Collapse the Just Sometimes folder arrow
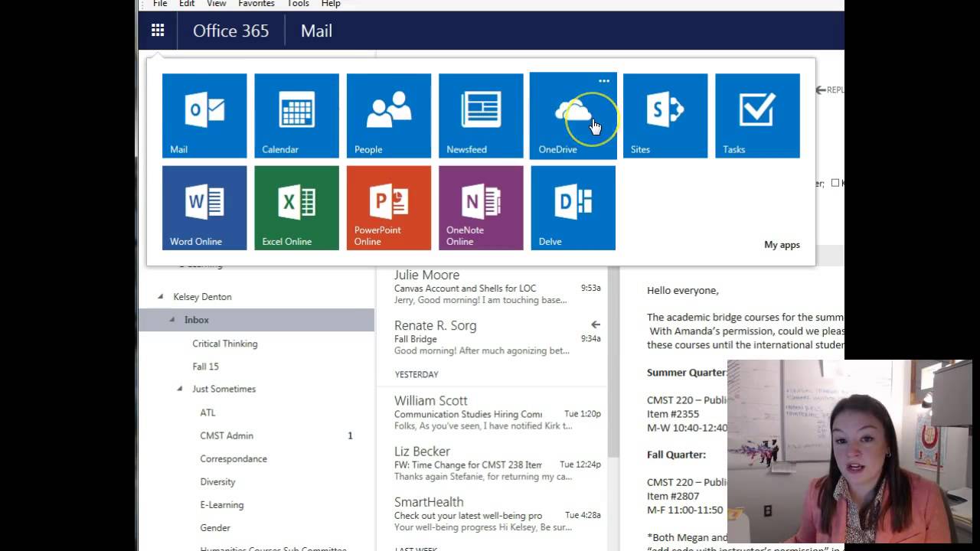 [x=180, y=389]
